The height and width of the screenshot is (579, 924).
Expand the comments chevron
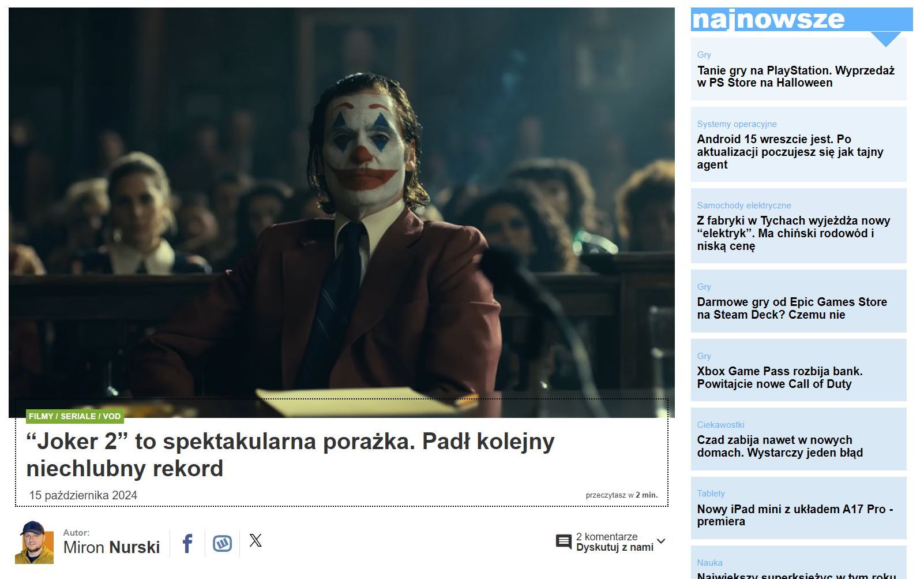click(661, 541)
